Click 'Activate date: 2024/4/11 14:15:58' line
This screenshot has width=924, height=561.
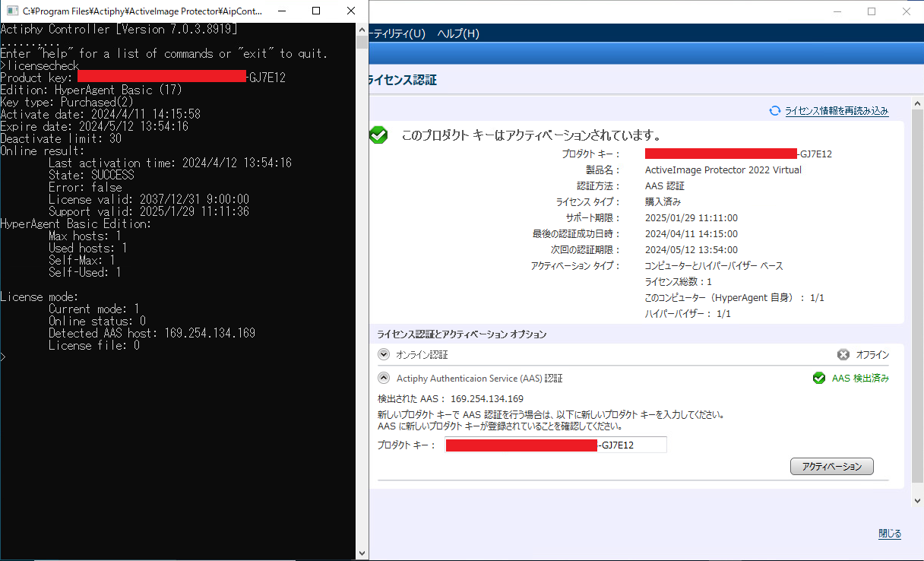[100, 114]
